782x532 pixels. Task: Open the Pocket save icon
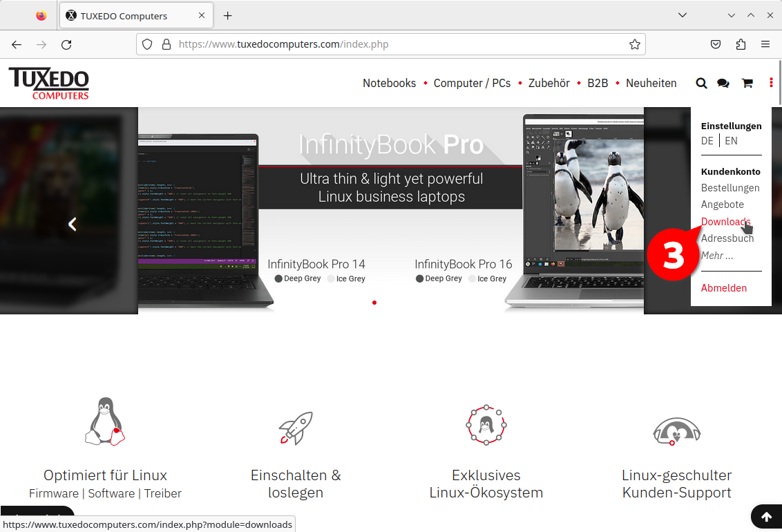(x=716, y=44)
